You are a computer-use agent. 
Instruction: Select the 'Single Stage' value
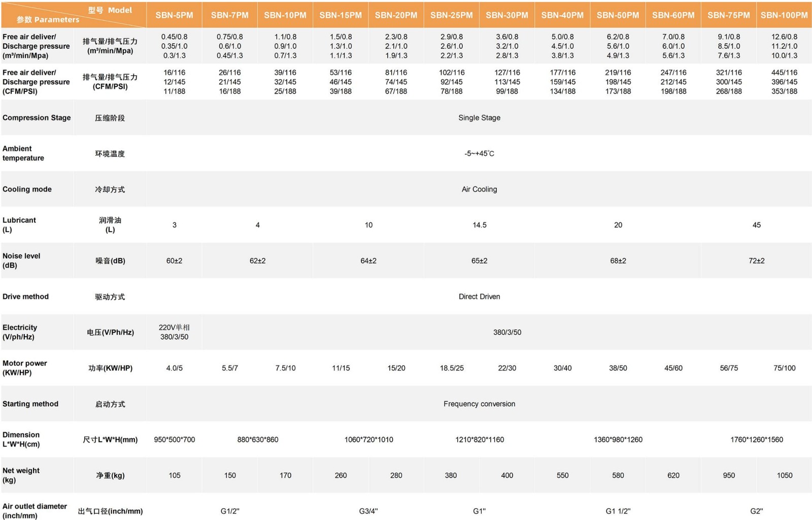tap(479, 118)
